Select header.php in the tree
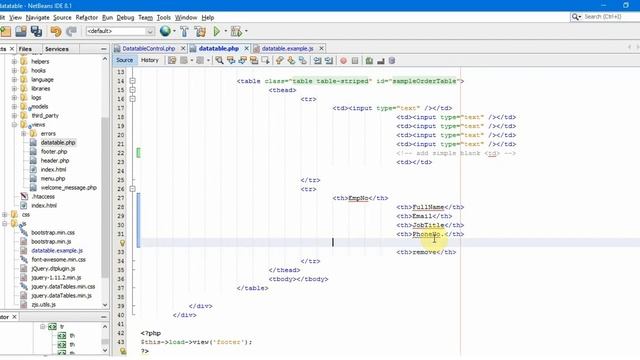The image size is (640, 360). coord(55,160)
